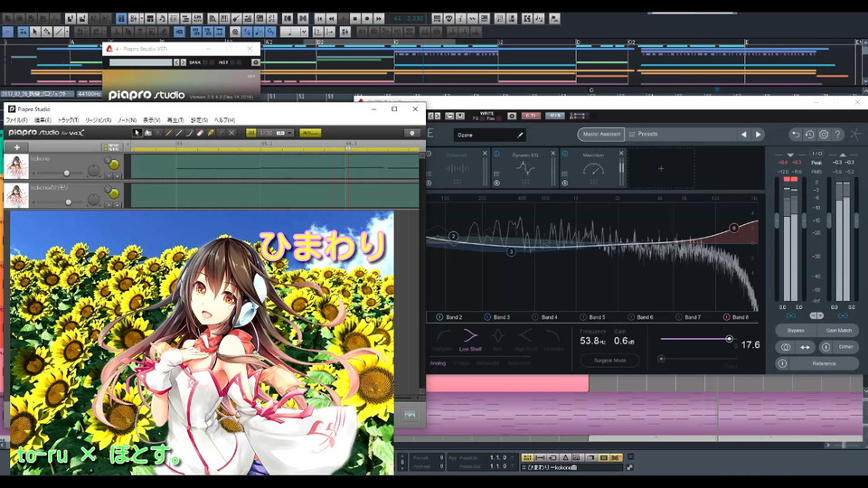Edit the Ozone preset name pencil icon
The width and height of the screenshot is (868, 488).
point(520,135)
